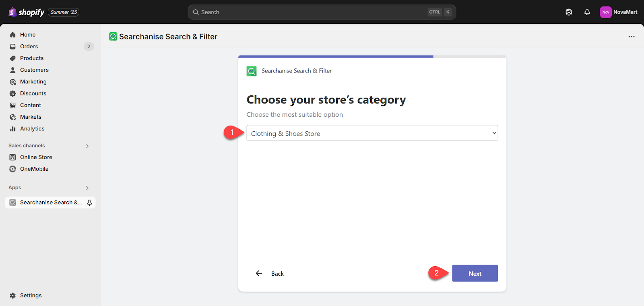Click the Orders icon in sidebar
644x306 pixels.
click(13, 46)
